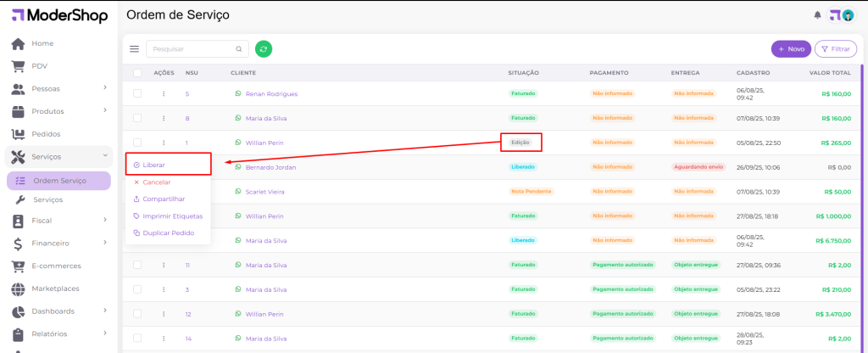
Task: Click the purple Novo button
Action: click(x=790, y=49)
